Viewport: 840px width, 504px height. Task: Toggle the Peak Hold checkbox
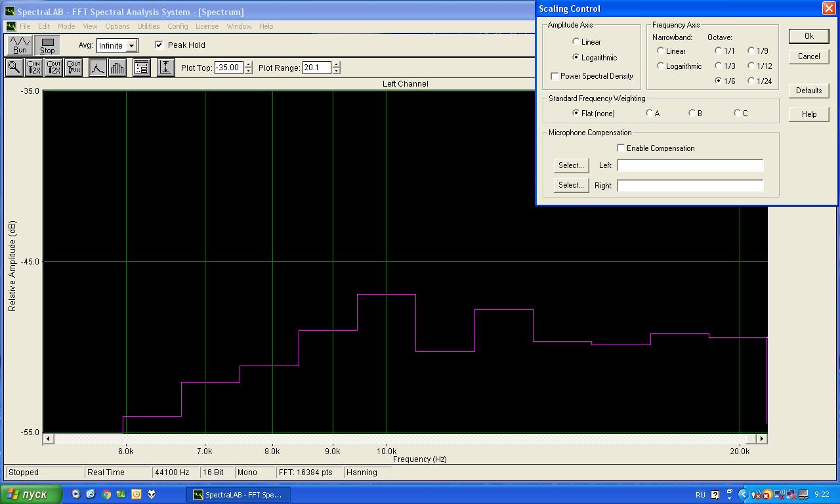159,45
